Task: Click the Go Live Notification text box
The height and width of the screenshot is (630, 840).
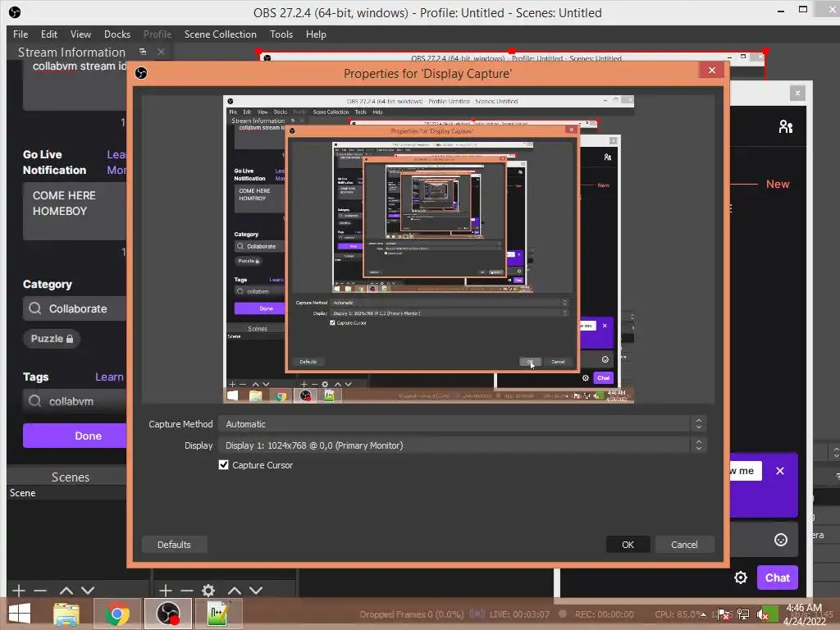Action: pyautogui.click(x=75, y=211)
